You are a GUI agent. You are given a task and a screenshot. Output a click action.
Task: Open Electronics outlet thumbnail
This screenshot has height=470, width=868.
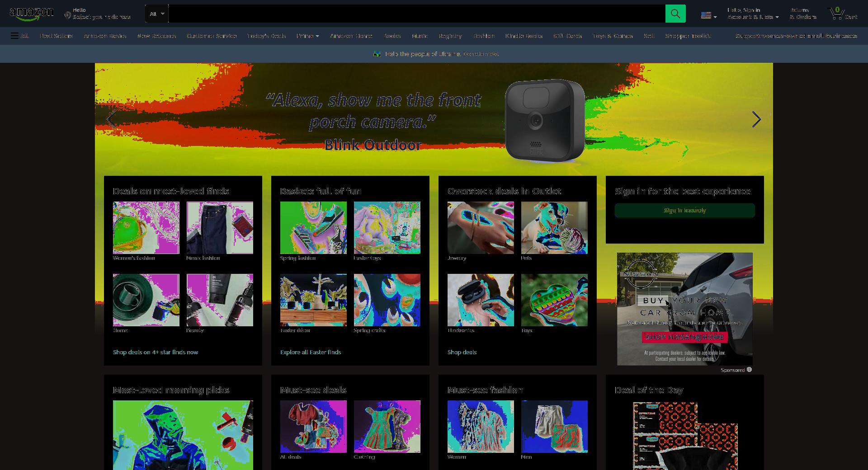[x=481, y=300]
